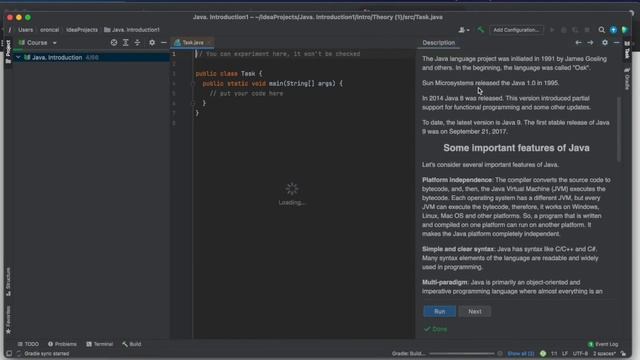The width and height of the screenshot is (640, 360).
Task: Fold the Task class at its gutter marker
Action: click(193, 84)
